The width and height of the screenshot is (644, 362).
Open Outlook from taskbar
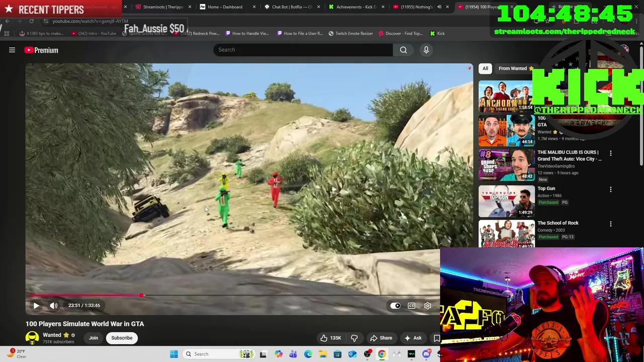pyautogui.click(x=352, y=354)
